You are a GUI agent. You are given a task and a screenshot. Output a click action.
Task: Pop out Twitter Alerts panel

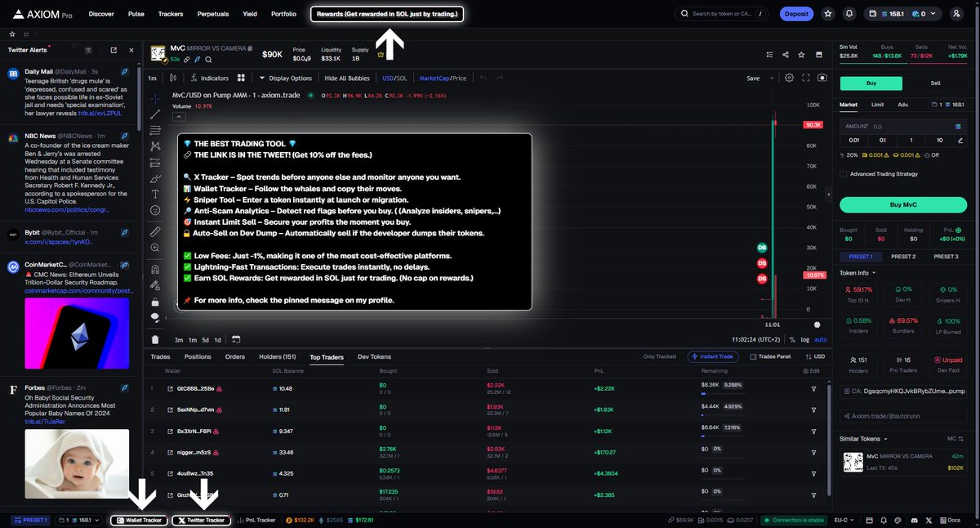114,50
